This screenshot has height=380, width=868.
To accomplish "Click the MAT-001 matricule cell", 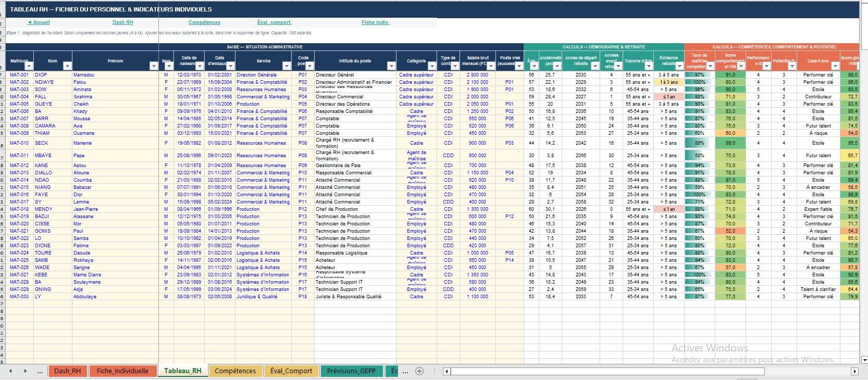I will tap(19, 75).
